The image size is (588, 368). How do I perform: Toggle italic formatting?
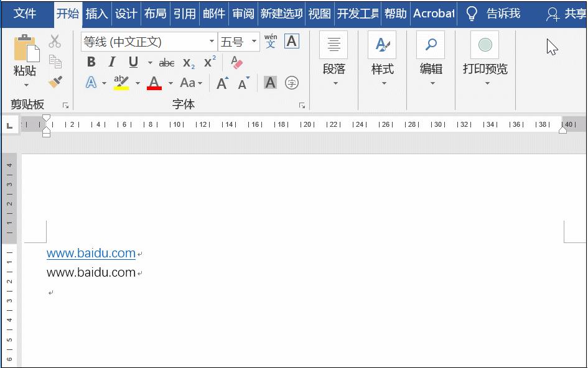click(x=112, y=62)
